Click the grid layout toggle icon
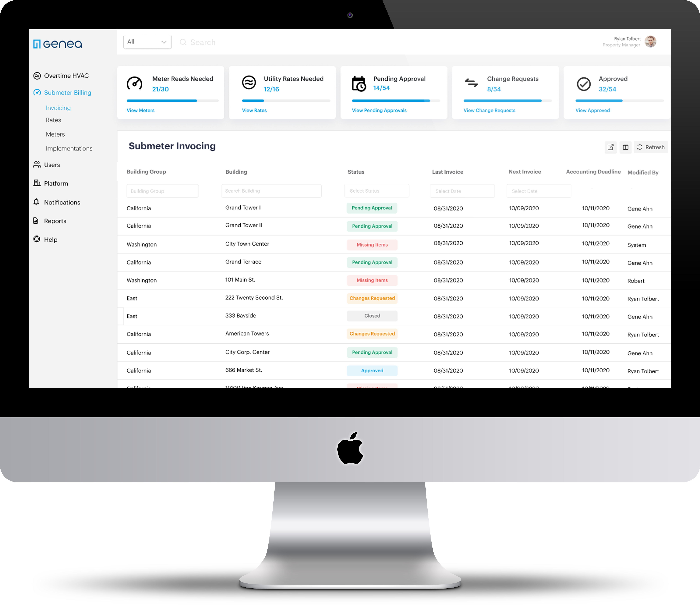Screen dimensions: 700x608 [x=626, y=147]
